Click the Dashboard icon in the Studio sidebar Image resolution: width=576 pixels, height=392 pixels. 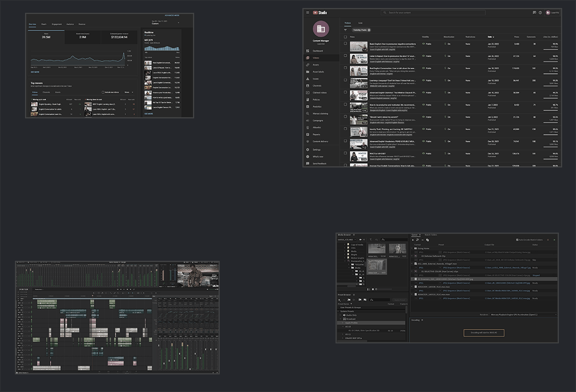[x=308, y=51]
